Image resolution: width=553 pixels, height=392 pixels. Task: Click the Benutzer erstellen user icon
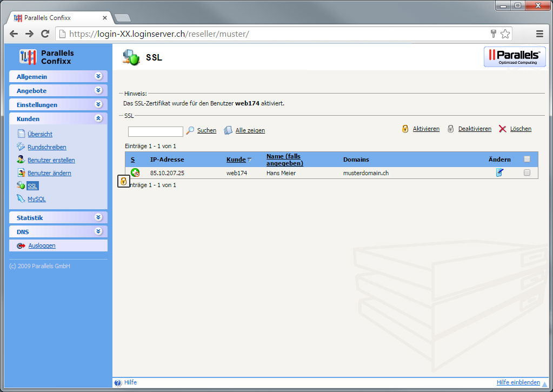coord(21,160)
